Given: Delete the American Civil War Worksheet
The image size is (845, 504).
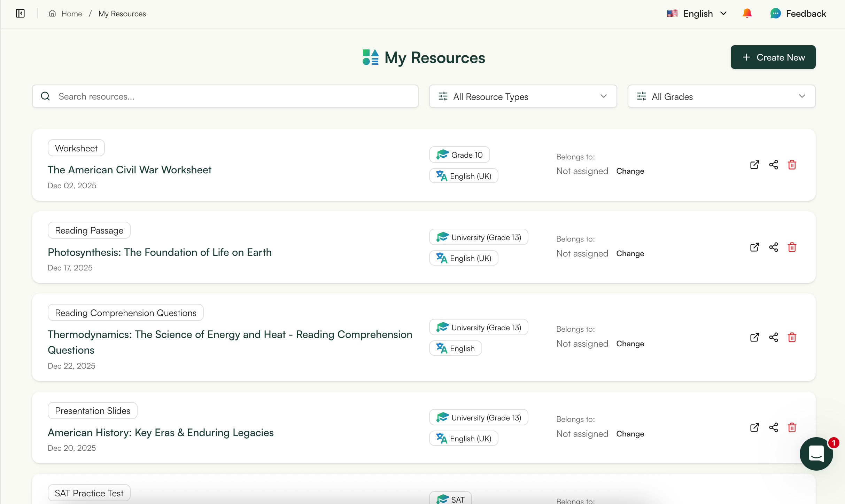Looking at the screenshot, I should [792, 165].
